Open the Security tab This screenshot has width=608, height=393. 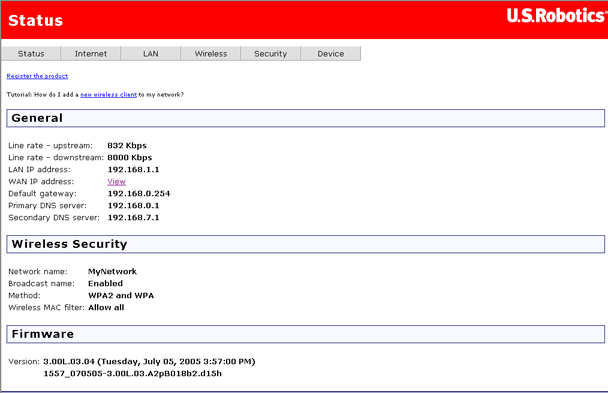[270, 53]
